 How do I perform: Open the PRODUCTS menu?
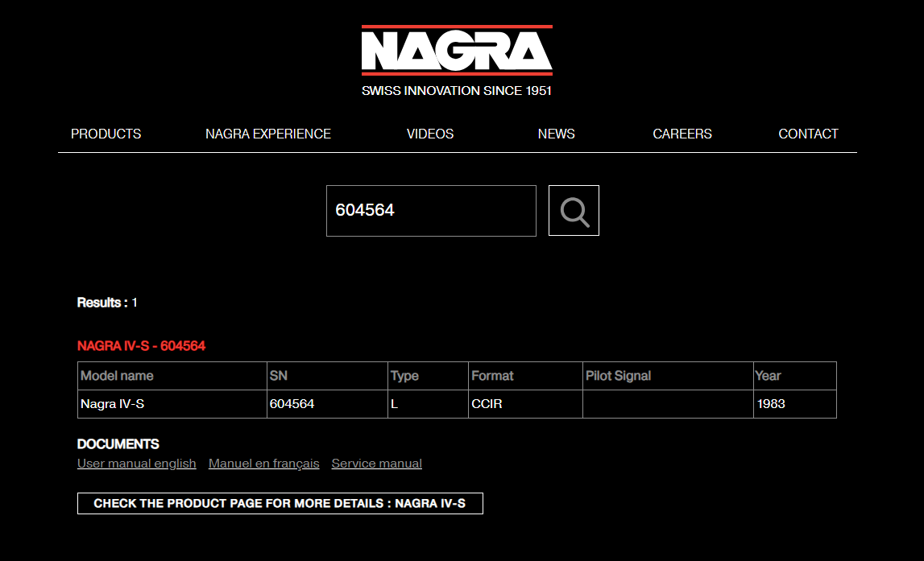[x=106, y=134]
